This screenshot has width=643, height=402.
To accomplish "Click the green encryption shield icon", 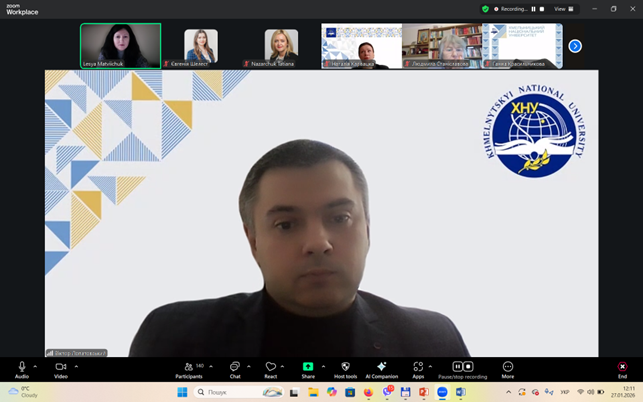I will [x=486, y=9].
